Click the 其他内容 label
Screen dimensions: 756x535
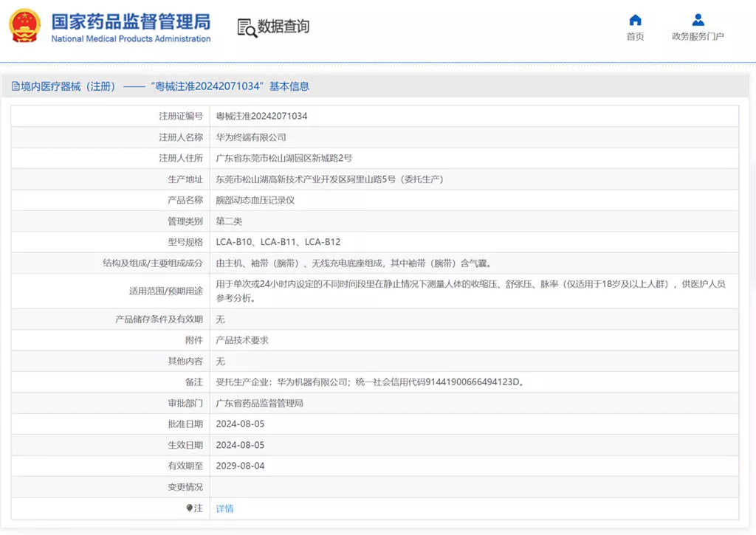click(185, 361)
